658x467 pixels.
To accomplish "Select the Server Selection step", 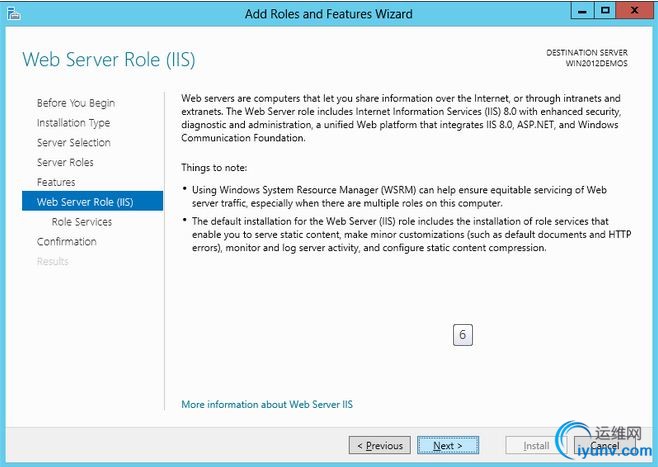I will click(73, 143).
